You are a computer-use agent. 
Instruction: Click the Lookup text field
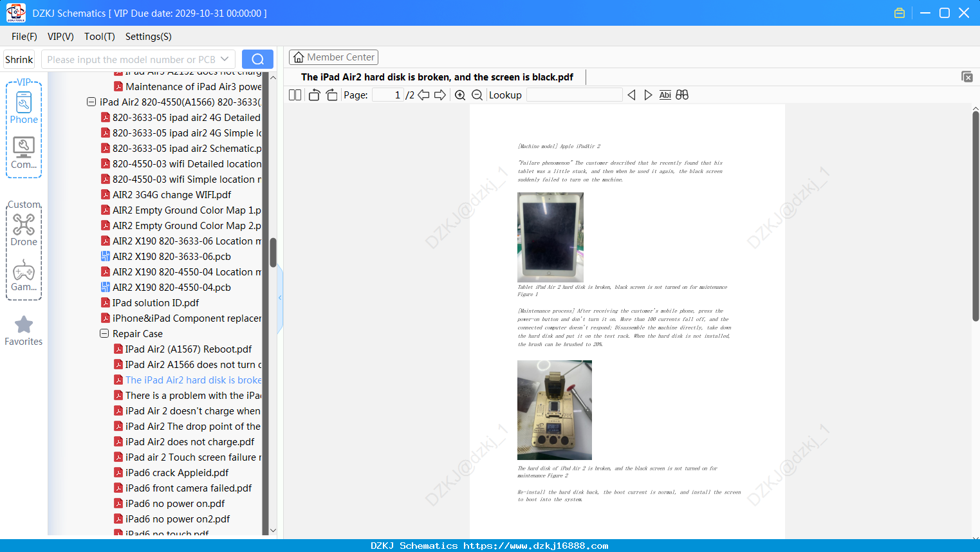click(x=574, y=95)
